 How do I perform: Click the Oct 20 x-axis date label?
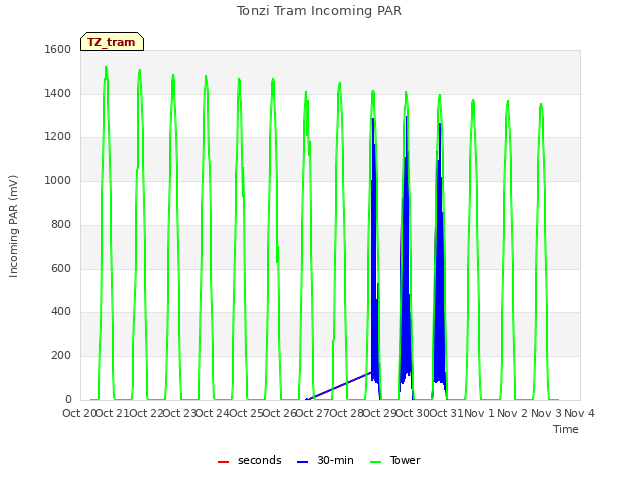(x=79, y=413)
